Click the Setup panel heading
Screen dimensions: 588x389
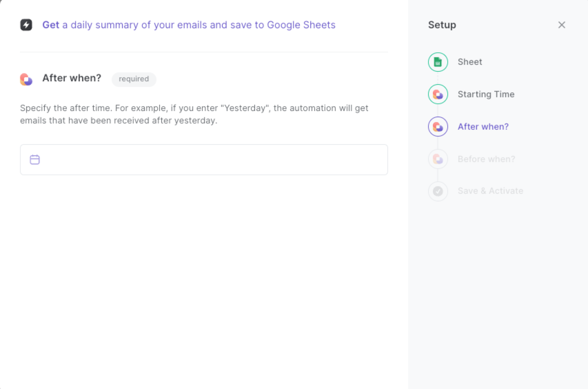(x=442, y=25)
